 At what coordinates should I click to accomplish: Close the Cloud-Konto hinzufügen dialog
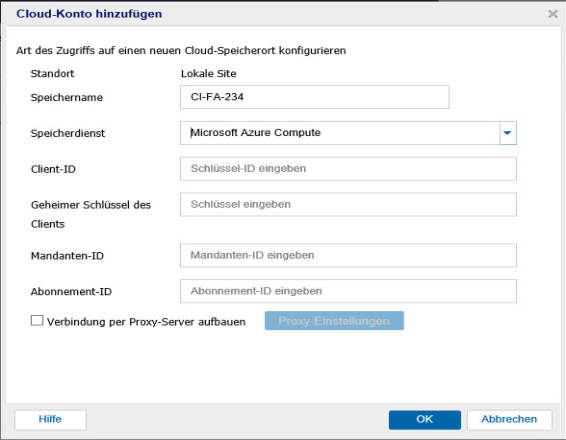[552, 14]
